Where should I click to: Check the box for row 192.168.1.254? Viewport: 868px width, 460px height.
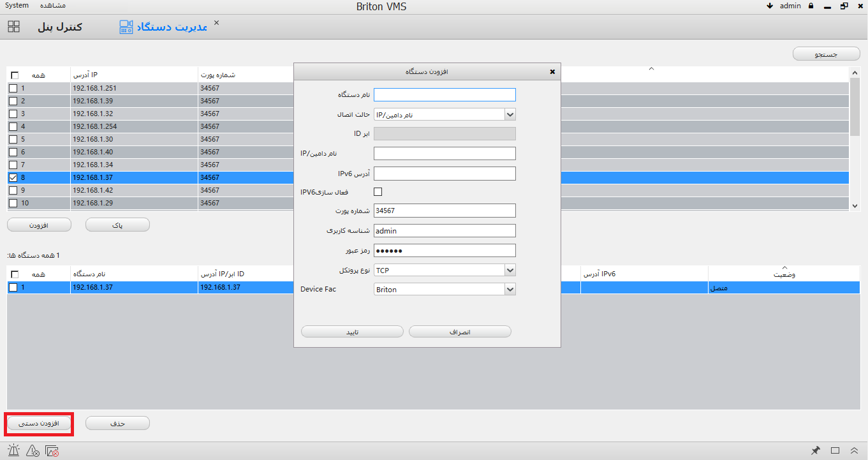(13, 126)
